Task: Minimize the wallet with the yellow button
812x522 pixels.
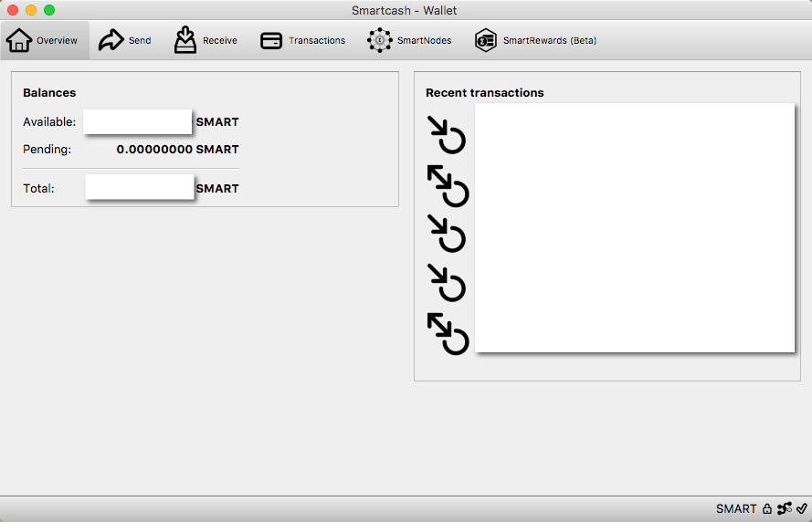Action: (31, 10)
